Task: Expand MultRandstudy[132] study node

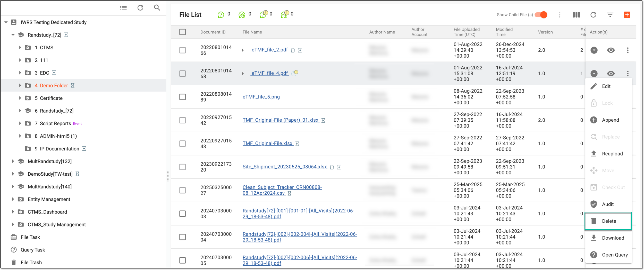Action: 13,161
